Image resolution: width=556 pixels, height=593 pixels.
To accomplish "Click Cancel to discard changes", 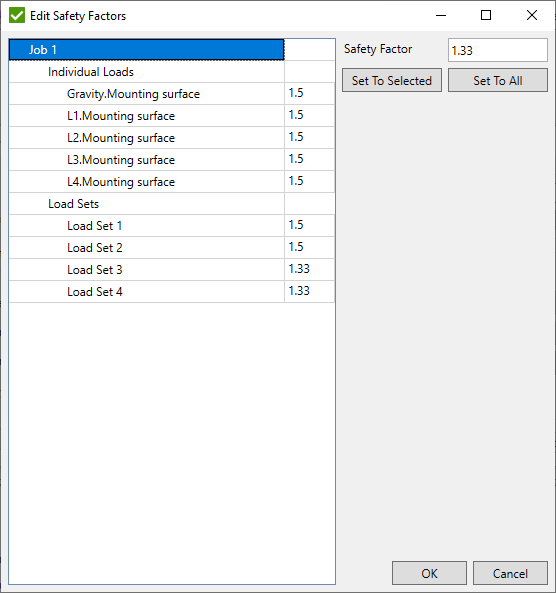I will pos(510,573).
